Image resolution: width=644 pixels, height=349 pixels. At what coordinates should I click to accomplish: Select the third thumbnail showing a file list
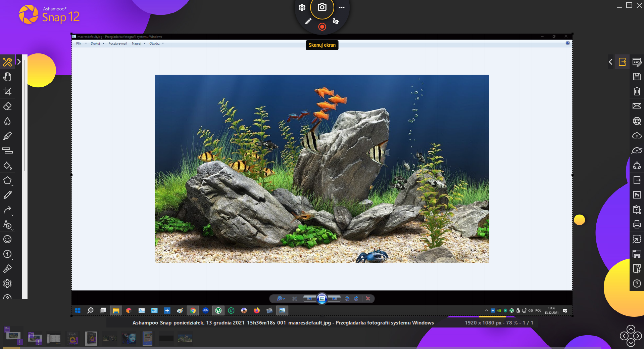point(54,339)
